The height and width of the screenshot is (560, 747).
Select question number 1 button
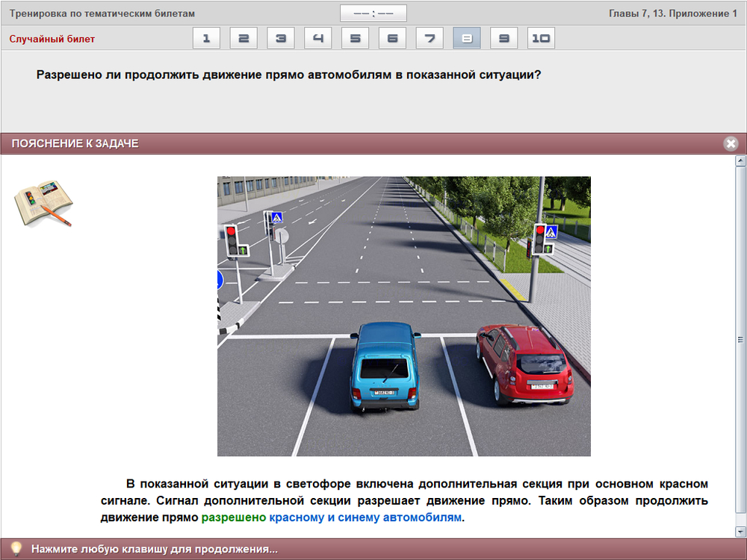[x=206, y=39]
